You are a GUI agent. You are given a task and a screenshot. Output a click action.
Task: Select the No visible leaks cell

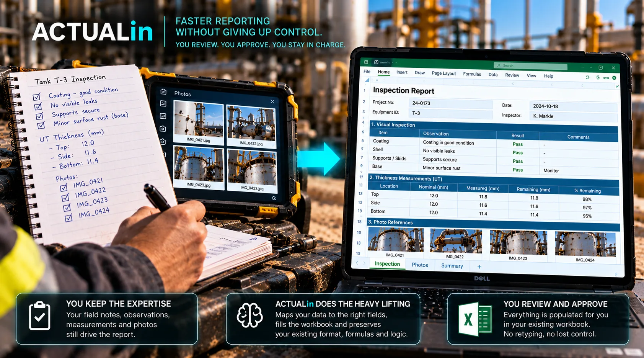[x=458, y=151]
